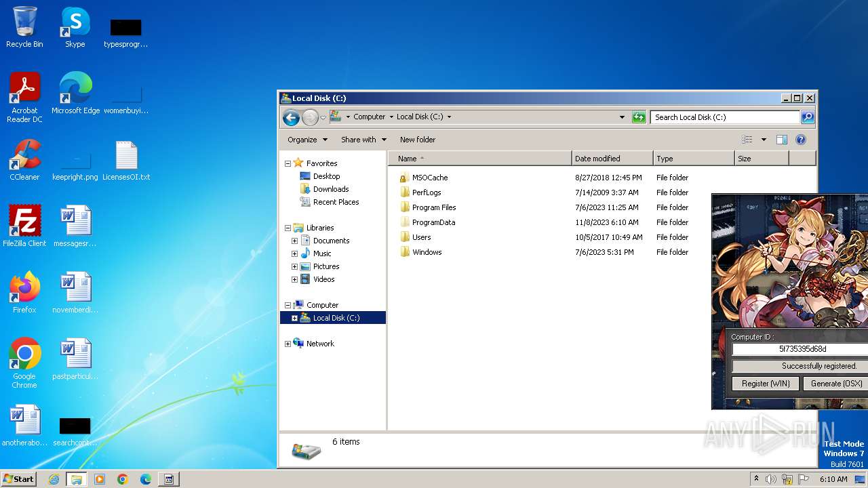Click the search magnifier icon in Explorer
Image resolution: width=868 pixels, height=488 pixels.
tap(807, 117)
